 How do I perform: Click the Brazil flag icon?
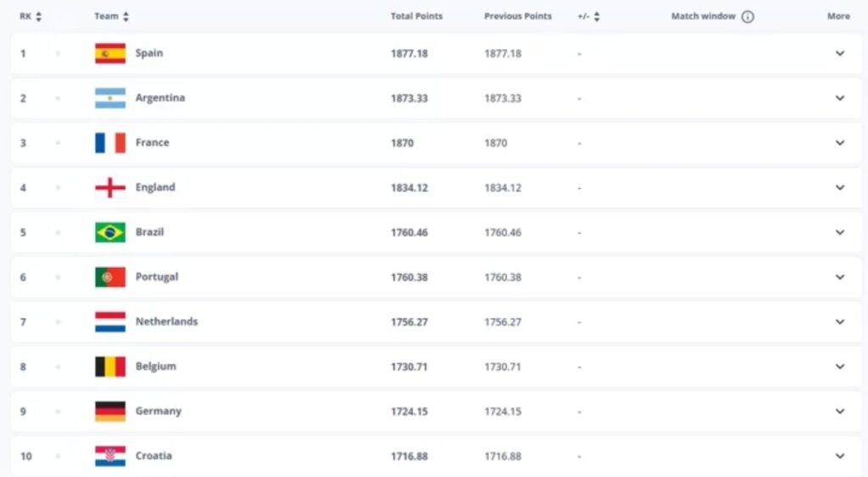pyautogui.click(x=110, y=232)
